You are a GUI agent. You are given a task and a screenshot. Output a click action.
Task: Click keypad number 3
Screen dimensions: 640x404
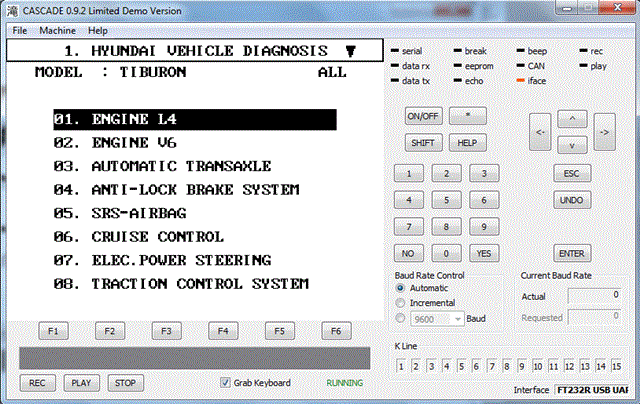(x=484, y=174)
